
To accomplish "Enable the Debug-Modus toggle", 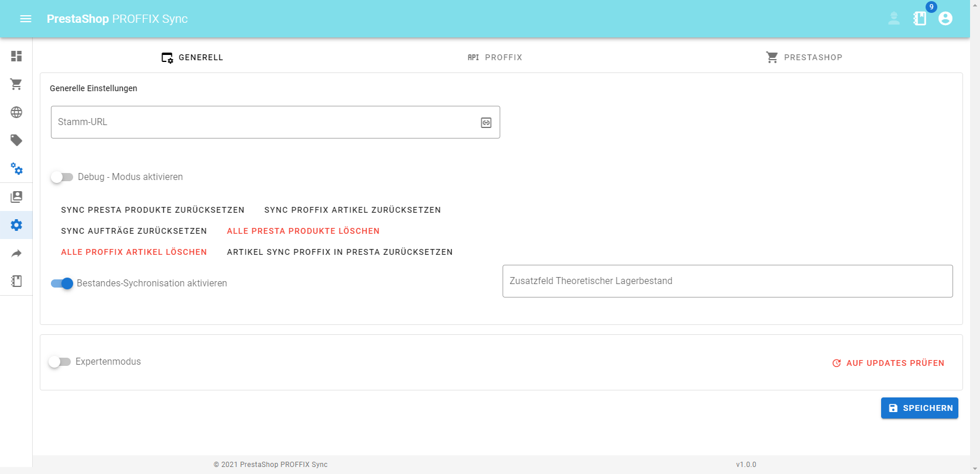I will pyautogui.click(x=61, y=177).
